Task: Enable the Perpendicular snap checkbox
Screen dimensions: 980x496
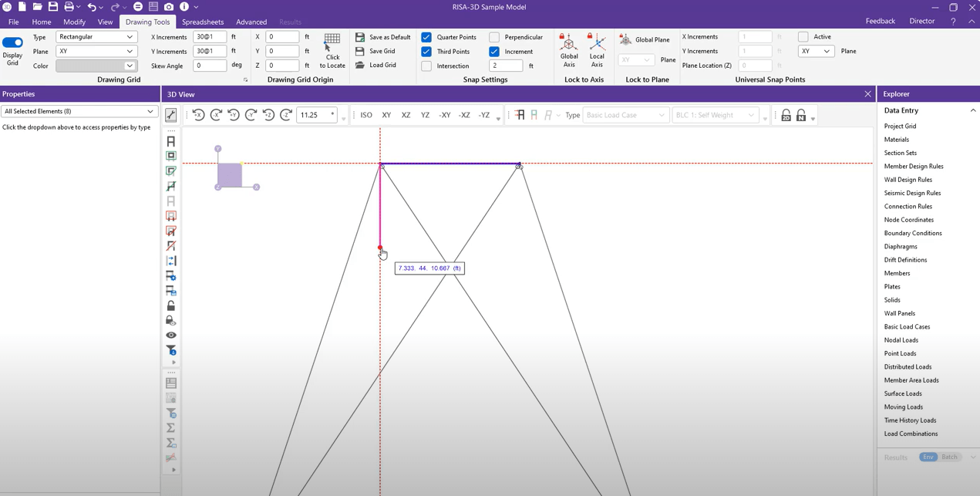Action: 494,37
